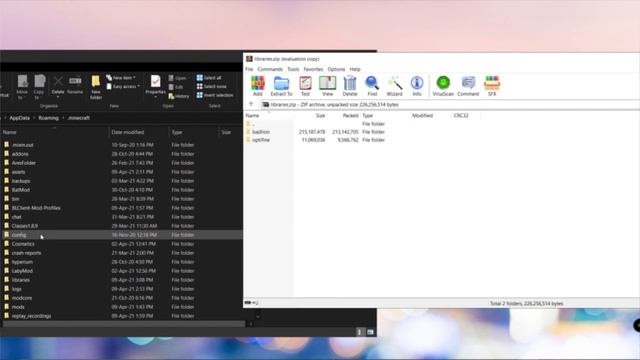Screen dimensions: 640x360
Task: Select the libraries folder in Explorer
Action: (20, 280)
